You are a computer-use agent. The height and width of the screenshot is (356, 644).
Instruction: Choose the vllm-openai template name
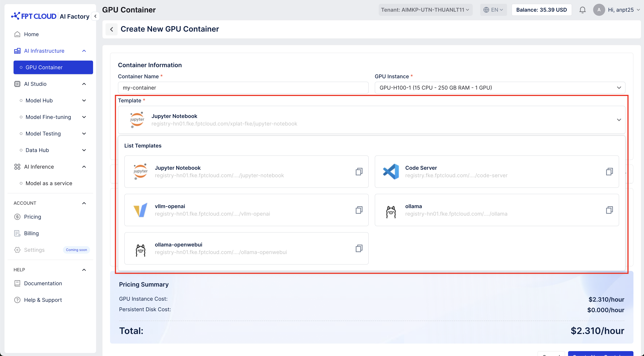pyautogui.click(x=170, y=206)
